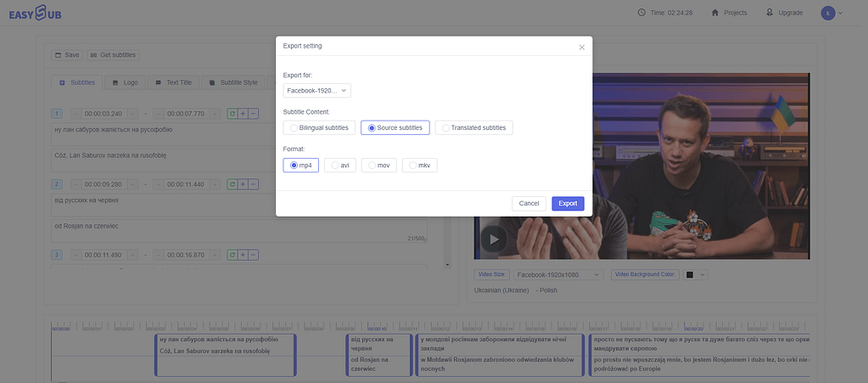868x383 pixels.
Task: Decrease start time 00:00:03.240 with minus stepper
Action: pyautogui.click(x=76, y=114)
